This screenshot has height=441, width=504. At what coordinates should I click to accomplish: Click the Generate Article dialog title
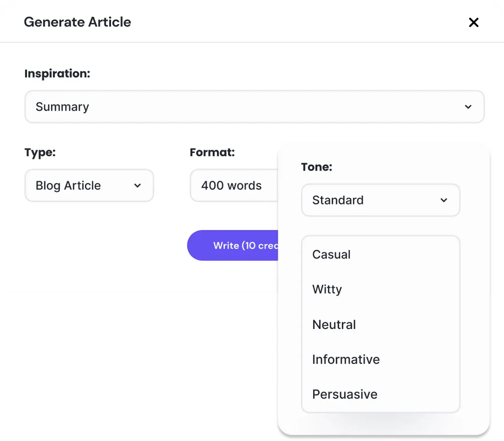pyautogui.click(x=77, y=22)
